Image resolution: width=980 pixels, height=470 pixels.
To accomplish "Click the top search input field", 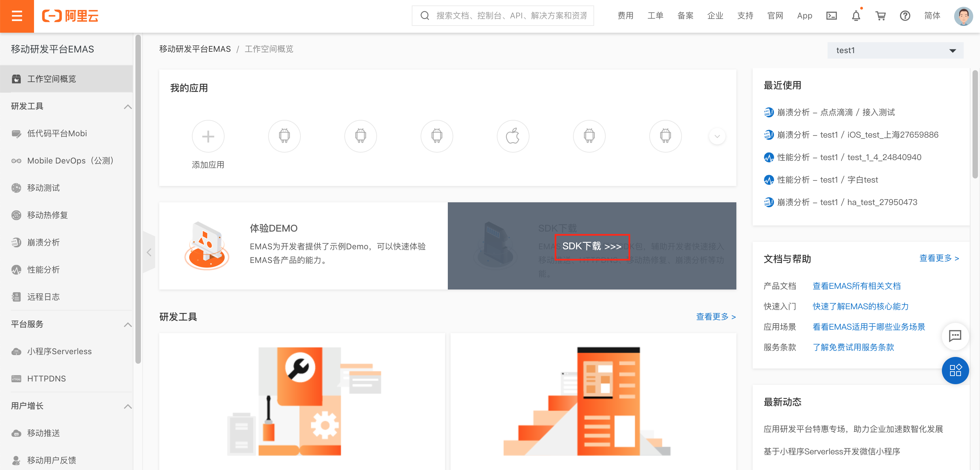I will pos(503,16).
